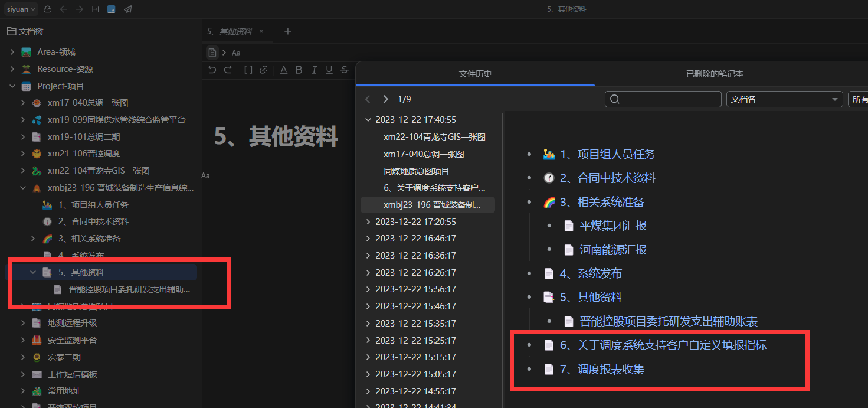Open the 4、系统发布 link in preview

pyautogui.click(x=591, y=273)
